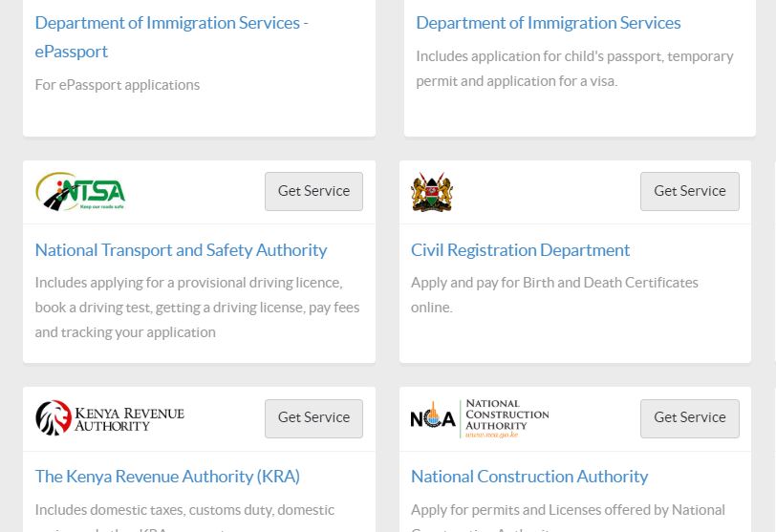Screen dimensions: 776x532
Task: Open National Transport and Safety Authority link
Action: pos(182,250)
